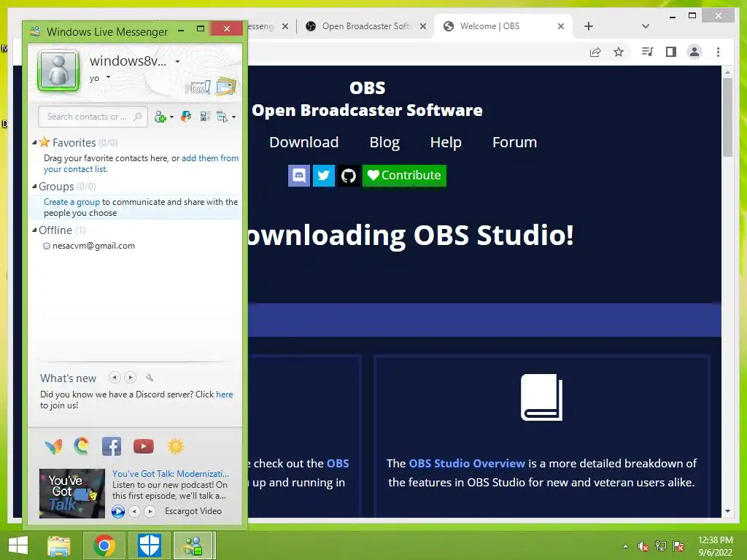Open File Explorer from taskbar

pos(58,545)
